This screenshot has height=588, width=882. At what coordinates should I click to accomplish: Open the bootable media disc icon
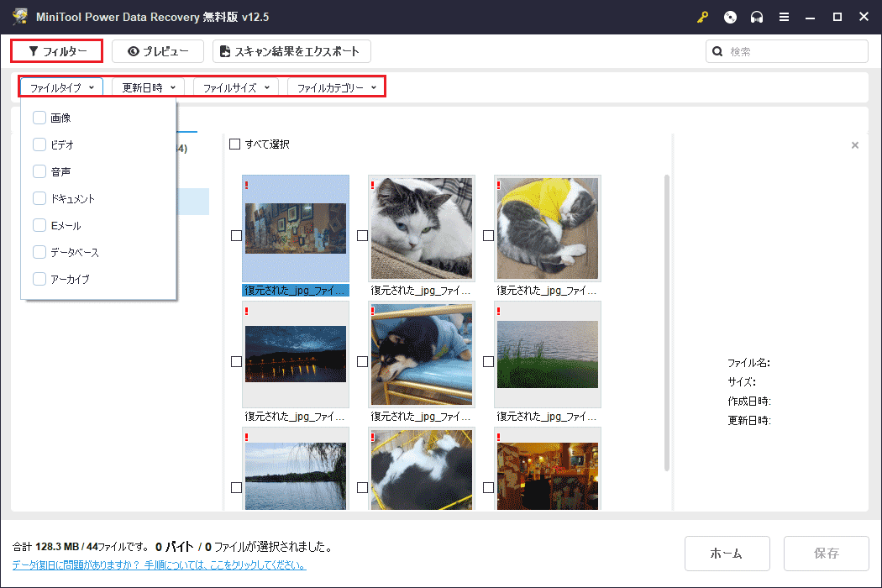click(x=730, y=18)
